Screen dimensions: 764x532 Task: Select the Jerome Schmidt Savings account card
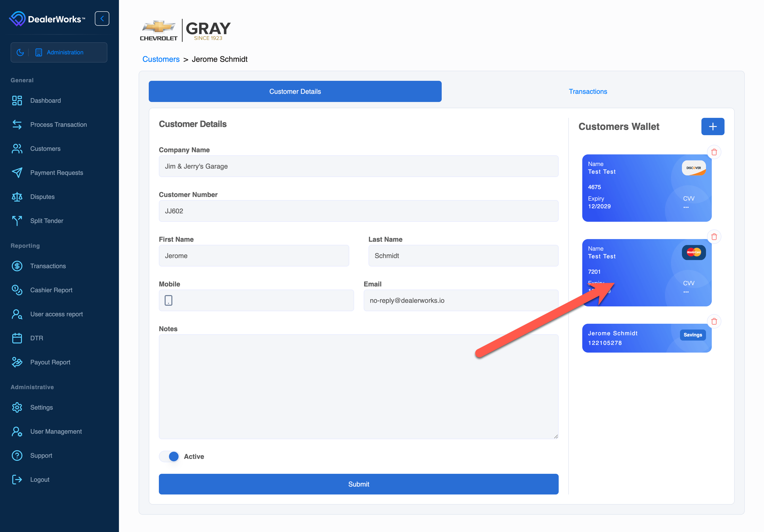pyautogui.click(x=632, y=338)
